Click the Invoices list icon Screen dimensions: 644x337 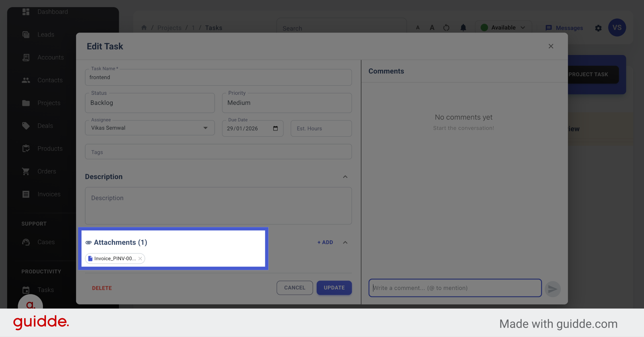pos(26,194)
